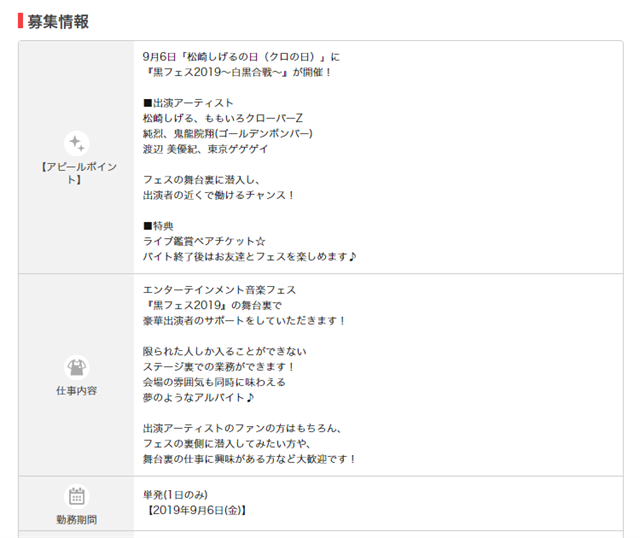640x538 pixels.
Task: Click the line ステージ裏での業務ができます！
Action: [219, 367]
